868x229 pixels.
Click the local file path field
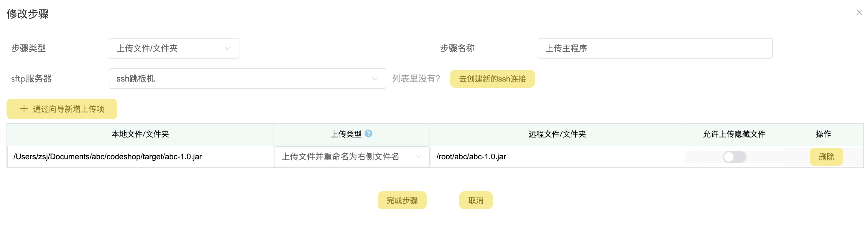point(141,157)
